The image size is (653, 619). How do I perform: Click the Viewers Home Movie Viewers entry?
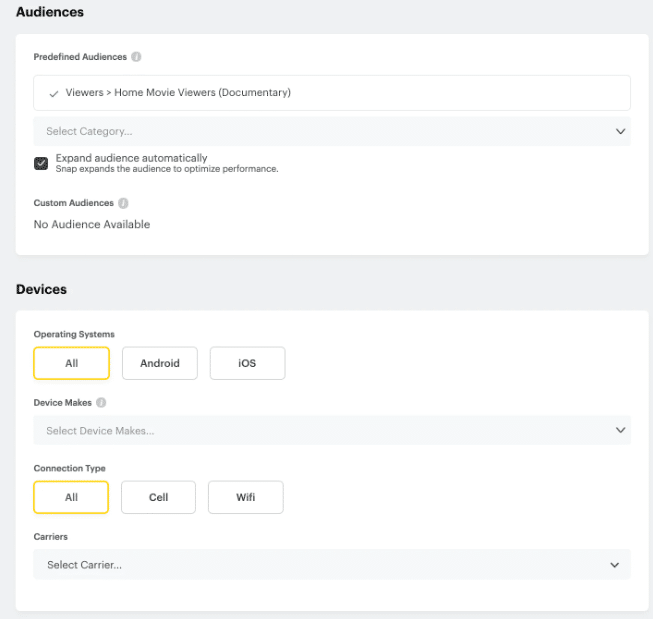[332, 93]
